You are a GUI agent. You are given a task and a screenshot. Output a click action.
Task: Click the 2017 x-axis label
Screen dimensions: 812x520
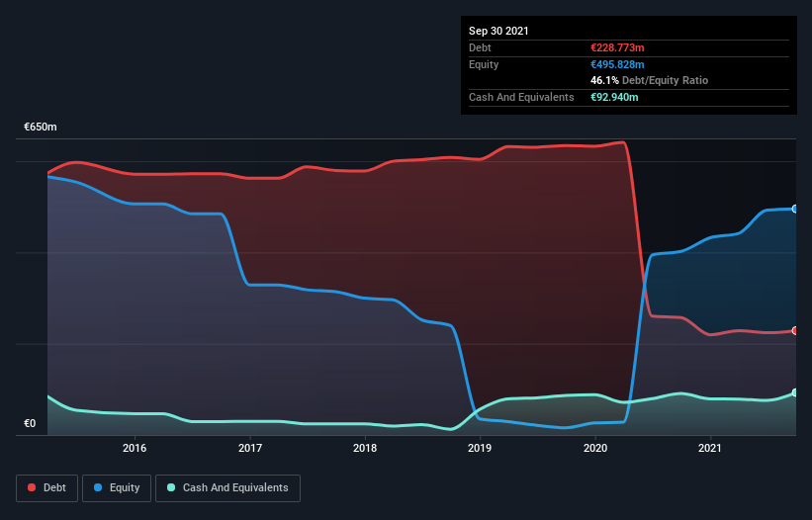point(250,448)
